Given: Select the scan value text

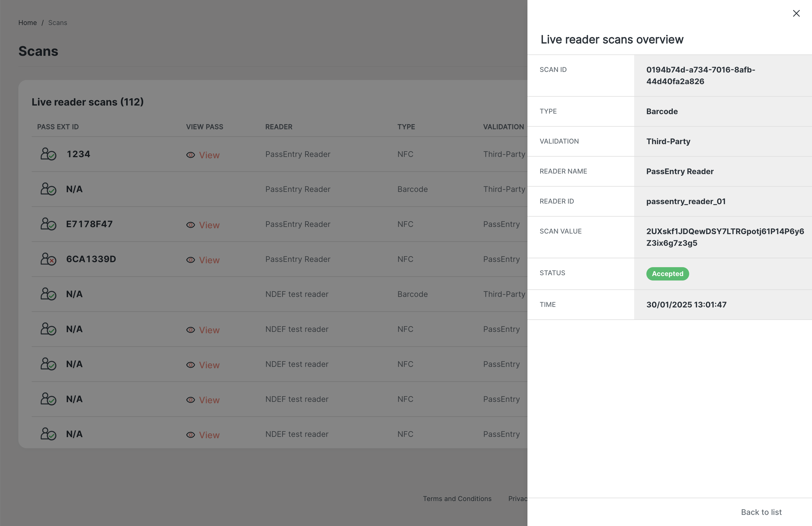Looking at the screenshot, I should point(725,237).
